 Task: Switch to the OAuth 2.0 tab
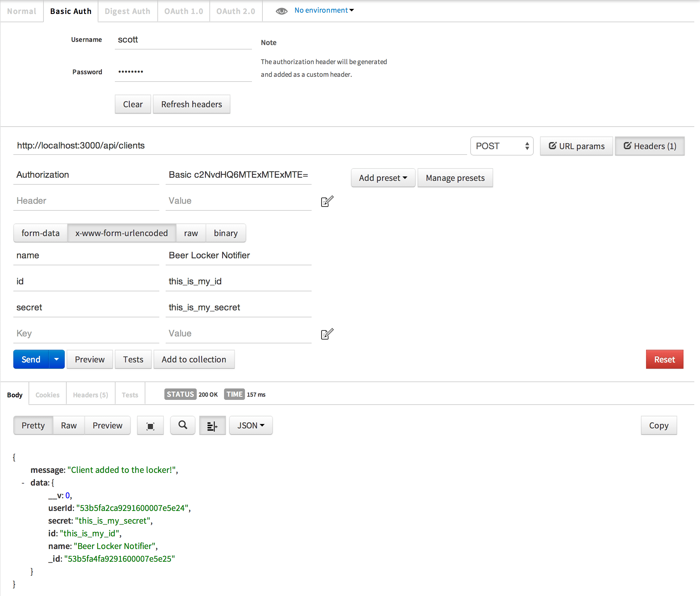(x=236, y=11)
